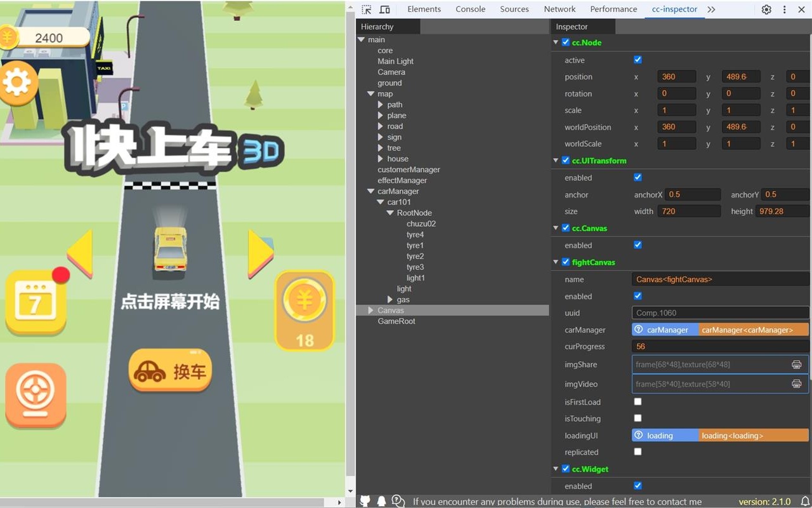Click the print icon next to imgVideo
The image size is (812, 508).
pos(797,384)
